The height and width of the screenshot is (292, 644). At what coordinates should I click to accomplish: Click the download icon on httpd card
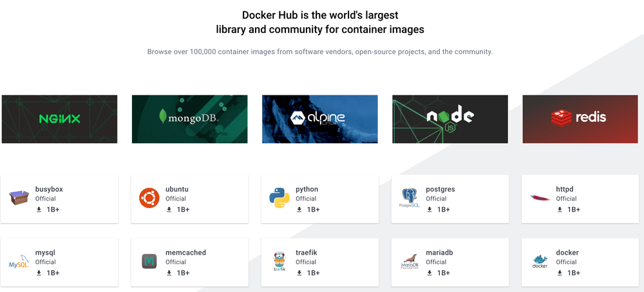pyautogui.click(x=560, y=209)
